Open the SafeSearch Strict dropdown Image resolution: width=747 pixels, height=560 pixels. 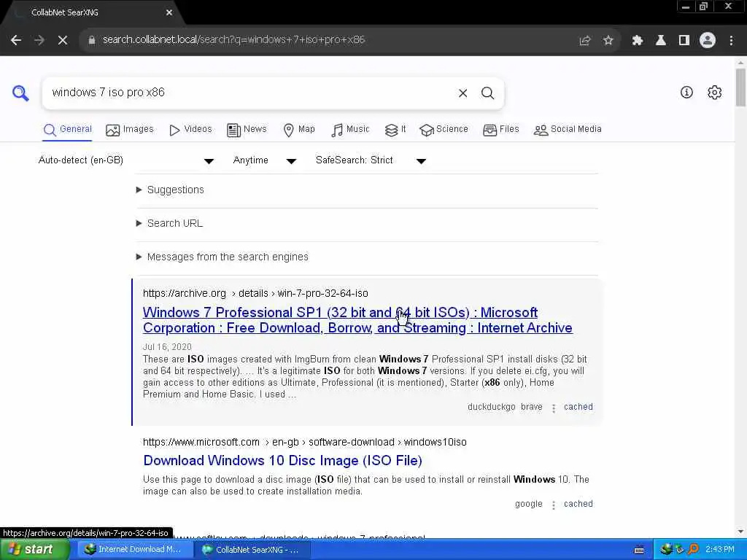click(x=371, y=160)
